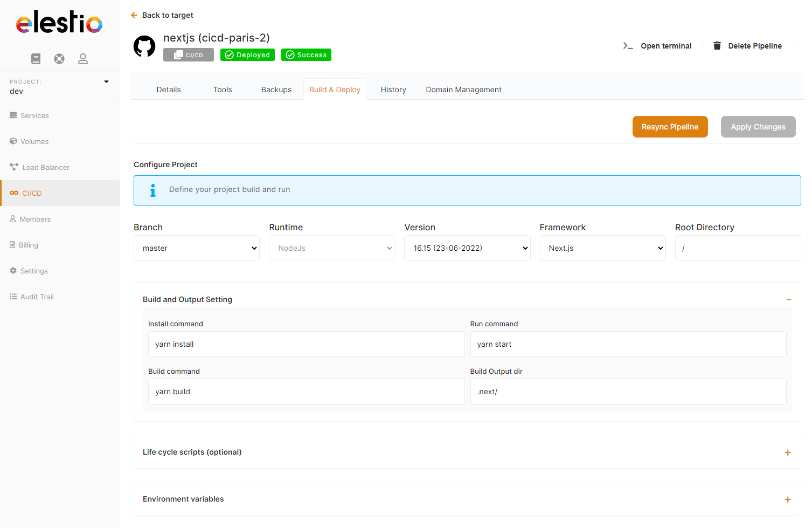Open the user account icon
812x528 pixels.
coord(83,59)
